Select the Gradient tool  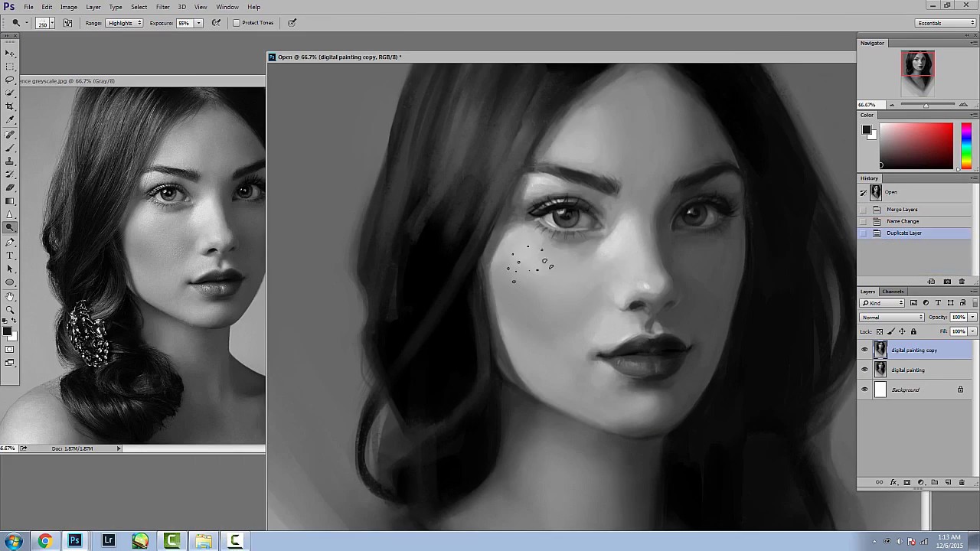pos(10,201)
